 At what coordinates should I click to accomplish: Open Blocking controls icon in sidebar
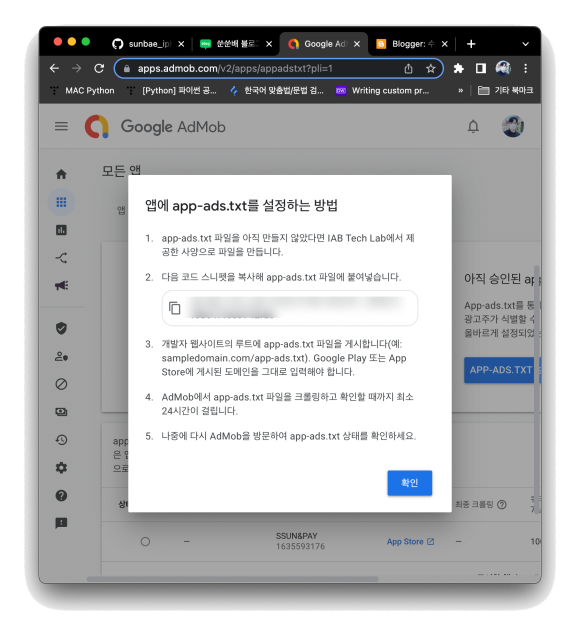61,384
